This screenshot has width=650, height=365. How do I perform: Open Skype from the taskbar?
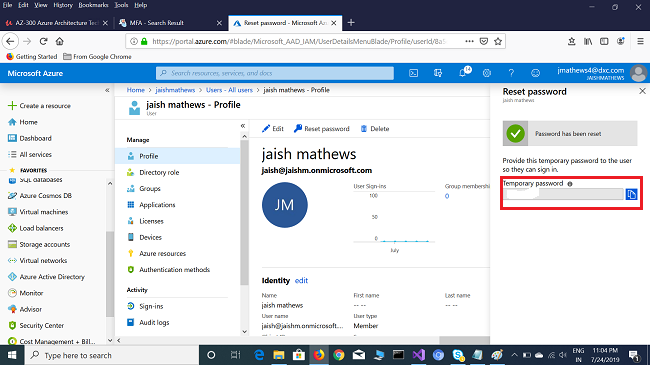tap(458, 355)
